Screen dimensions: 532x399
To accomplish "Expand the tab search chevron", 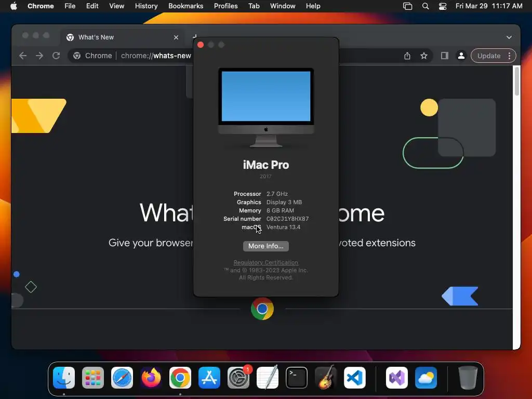I will click(x=509, y=37).
